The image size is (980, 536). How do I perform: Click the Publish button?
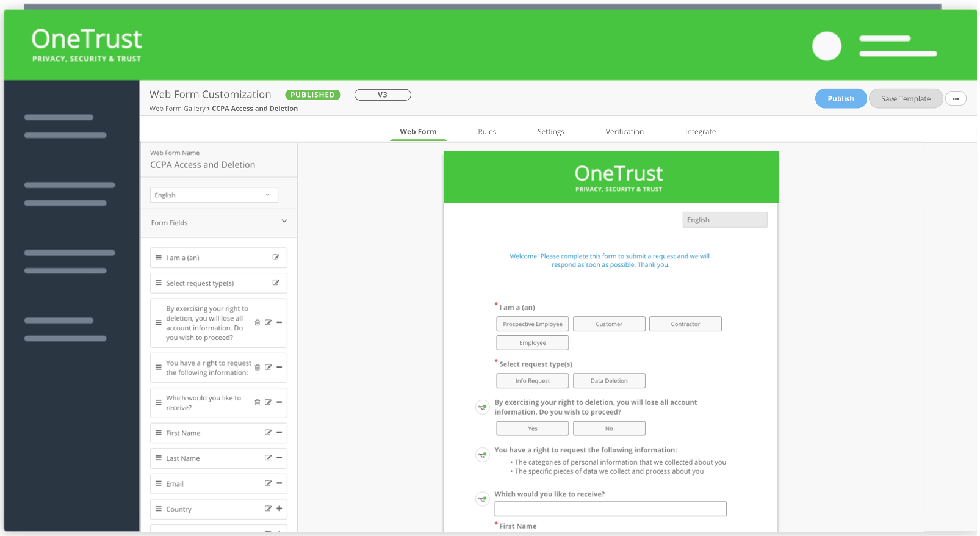click(841, 98)
